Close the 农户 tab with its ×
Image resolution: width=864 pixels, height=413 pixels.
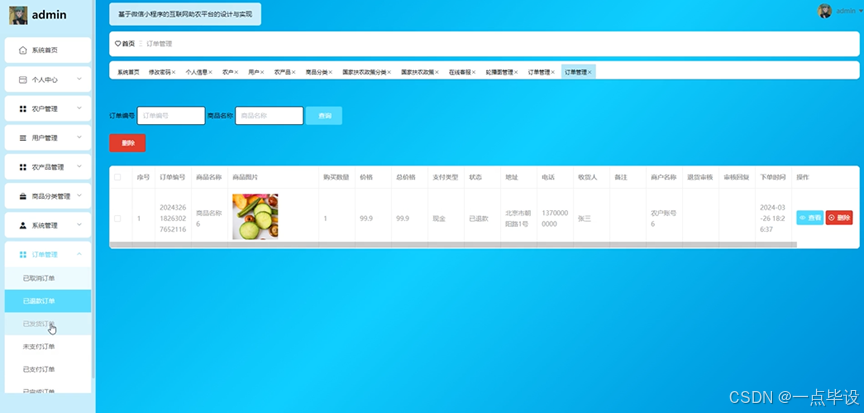click(x=236, y=72)
